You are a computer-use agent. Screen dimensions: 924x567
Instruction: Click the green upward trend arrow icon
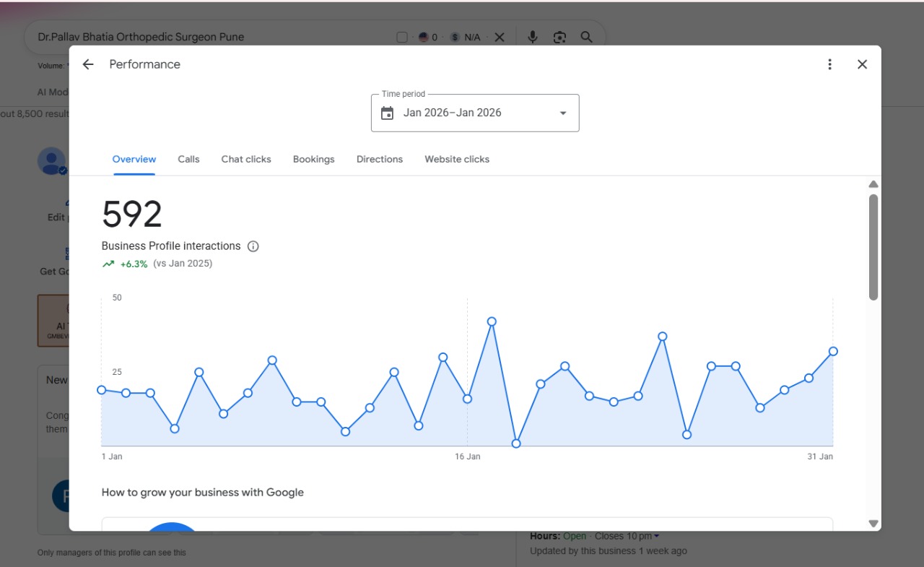(108, 264)
